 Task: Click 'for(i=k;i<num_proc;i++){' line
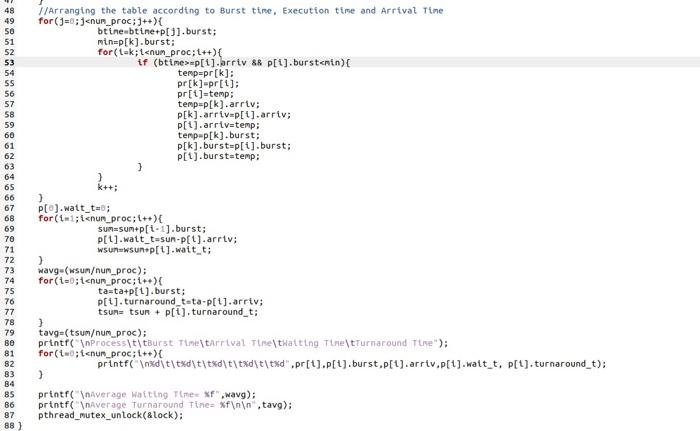click(x=160, y=52)
